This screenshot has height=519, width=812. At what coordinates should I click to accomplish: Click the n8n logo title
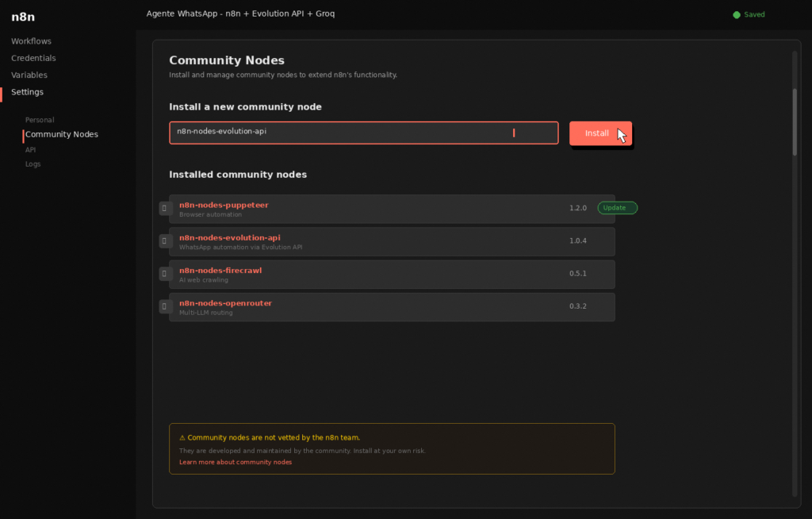click(23, 17)
